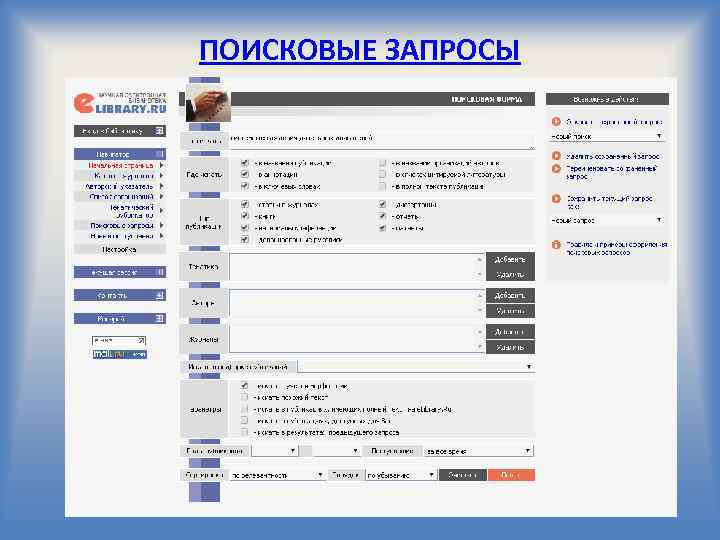Screen dimensions: 720x540
Task: Click the orange info icon for query rules
Action: [556, 245]
